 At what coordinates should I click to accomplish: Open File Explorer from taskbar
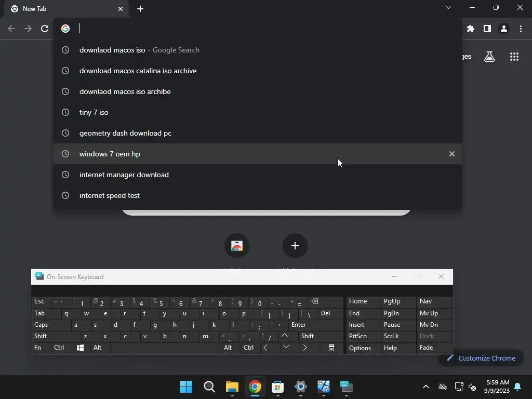[x=232, y=387]
